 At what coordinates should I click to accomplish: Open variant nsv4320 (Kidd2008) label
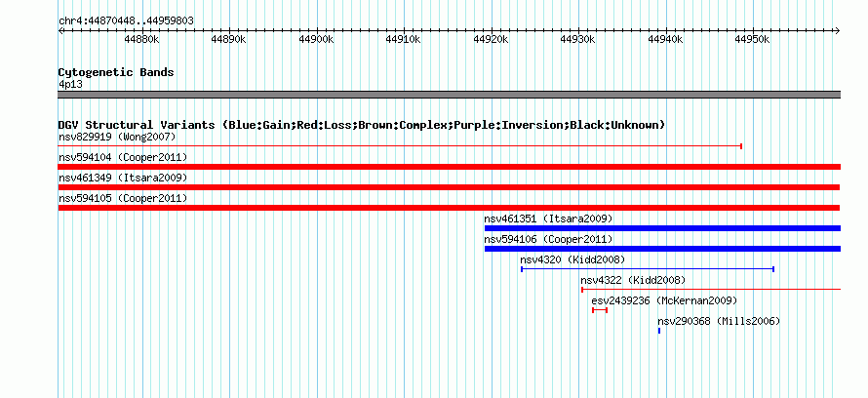(572, 259)
